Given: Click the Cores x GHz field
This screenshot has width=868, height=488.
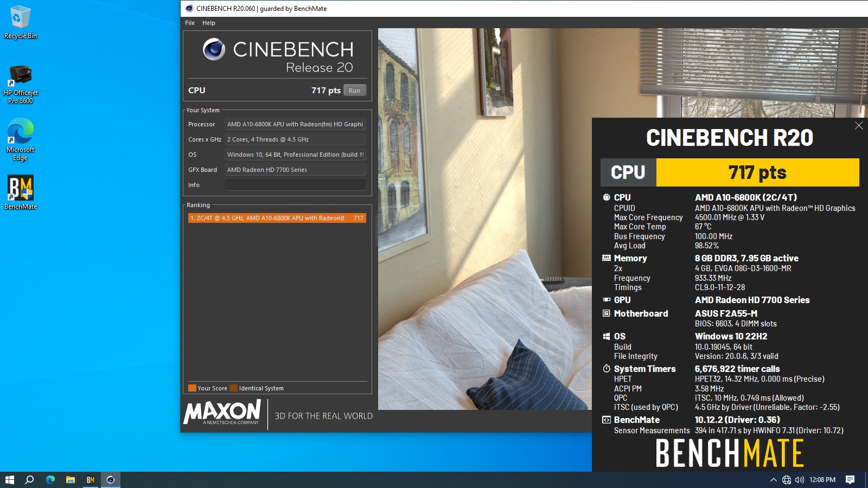Looking at the screenshot, I should 295,139.
